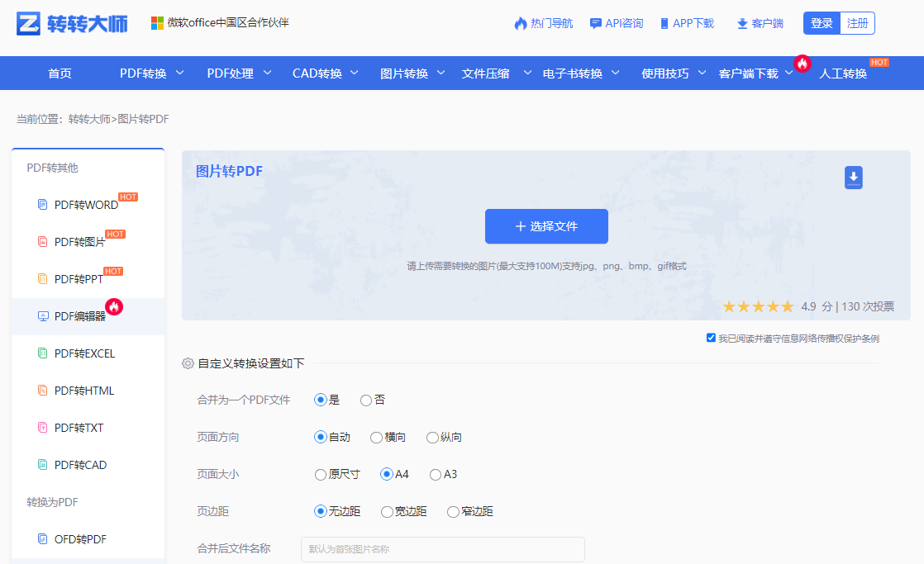The width and height of the screenshot is (924, 564).
Task: Uncheck the 信息网络传播权保护条例 agreement checkbox
Action: [x=711, y=337]
